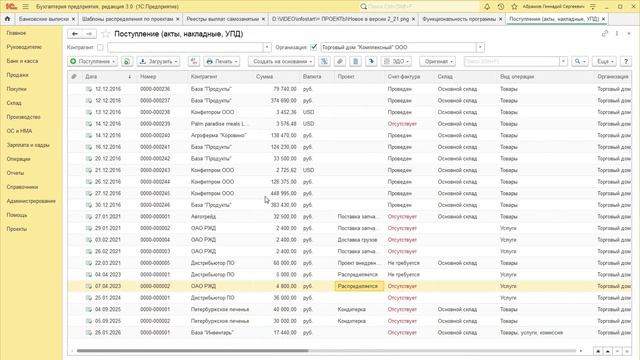Open the ЭДО dropdown
This screenshot has height=360, width=640.
(x=396, y=61)
